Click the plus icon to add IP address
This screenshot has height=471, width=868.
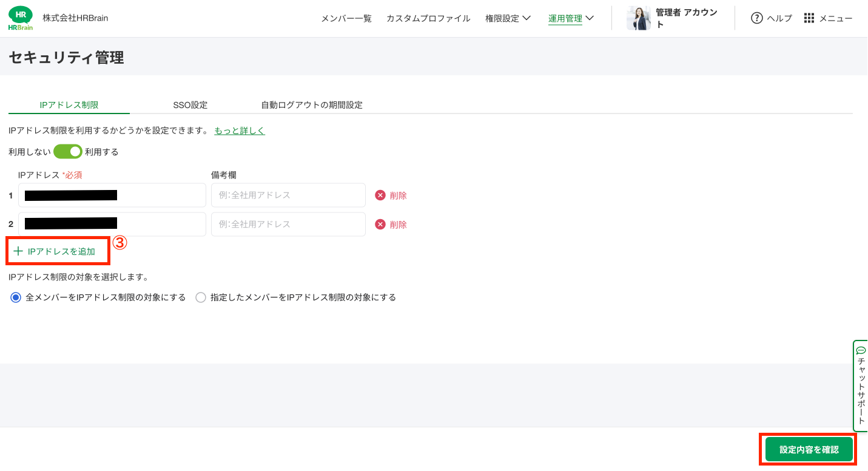click(18, 251)
